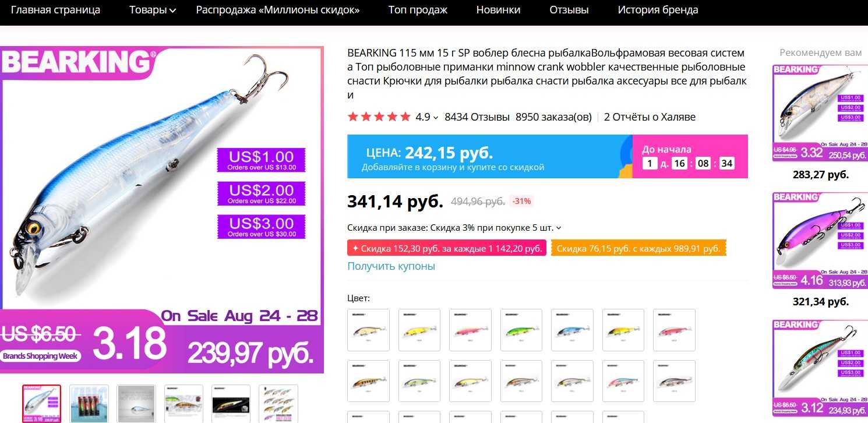Select first thumbnail under main product image
The image size is (868, 423).
(41, 404)
